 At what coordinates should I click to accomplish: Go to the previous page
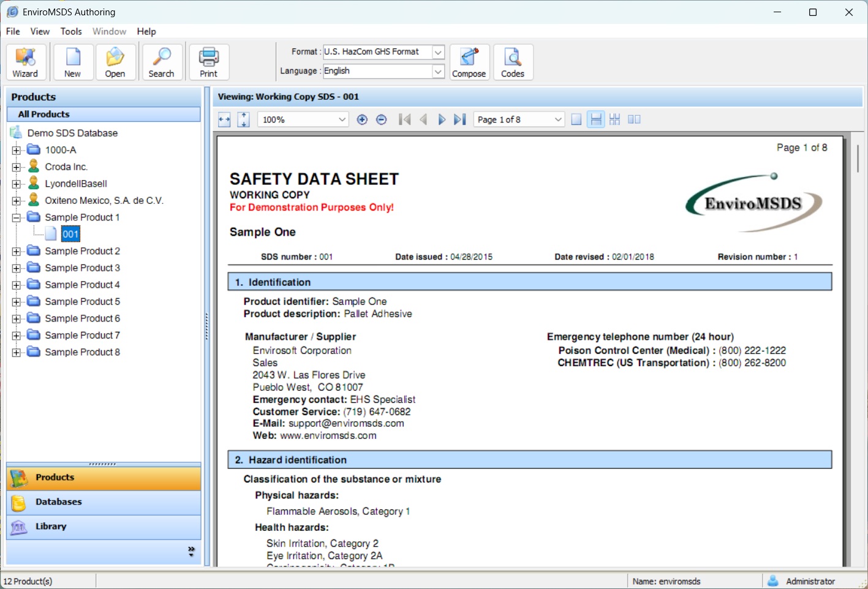[423, 119]
